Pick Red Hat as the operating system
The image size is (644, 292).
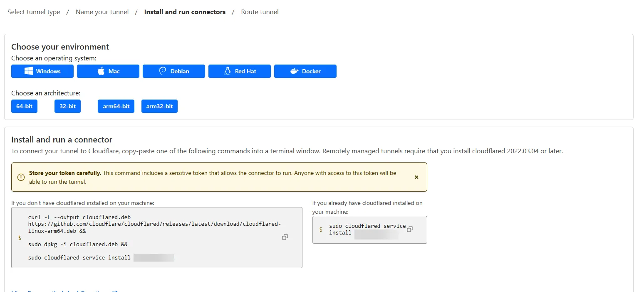coord(240,71)
